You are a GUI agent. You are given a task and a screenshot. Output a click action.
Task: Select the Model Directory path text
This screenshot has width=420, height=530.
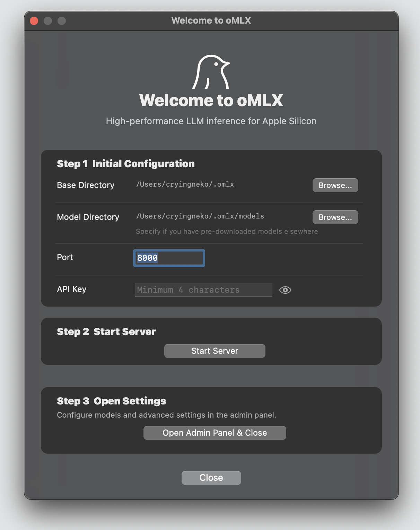[x=200, y=216]
